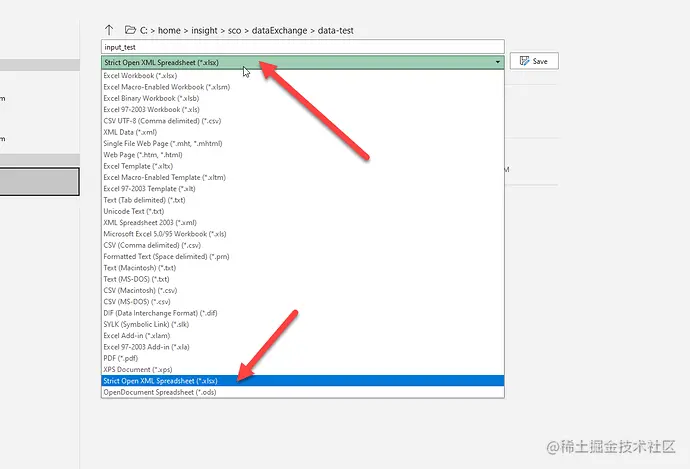Image resolution: width=690 pixels, height=469 pixels.
Task: Open the folder browse icon
Action: click(130, 30)
